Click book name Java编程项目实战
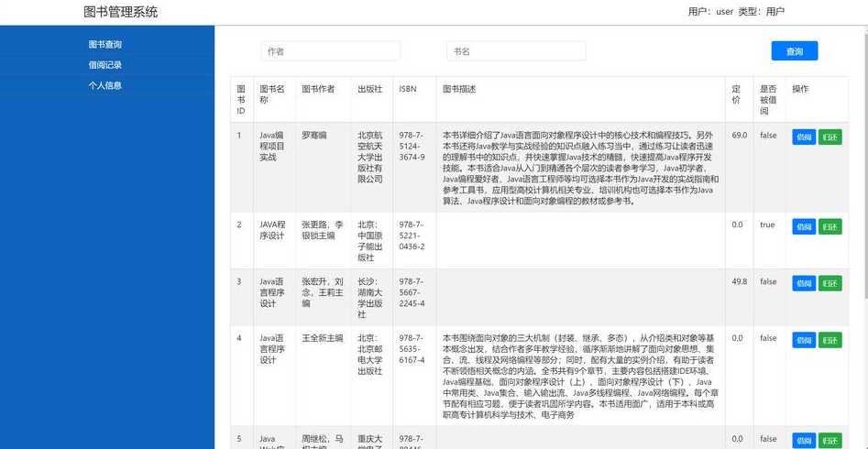868x449 pixels. 272,147
